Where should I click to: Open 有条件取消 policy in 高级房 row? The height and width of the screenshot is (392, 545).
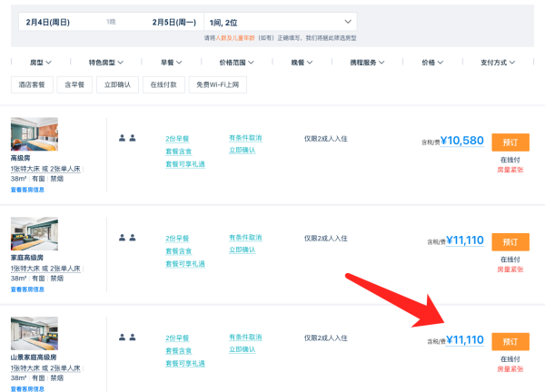245,138
